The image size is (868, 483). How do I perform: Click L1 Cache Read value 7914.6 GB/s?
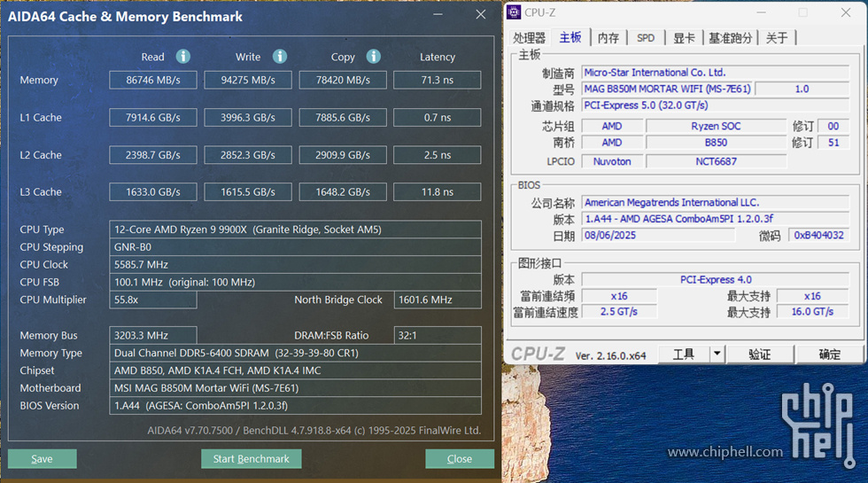(x=152, y=117)
